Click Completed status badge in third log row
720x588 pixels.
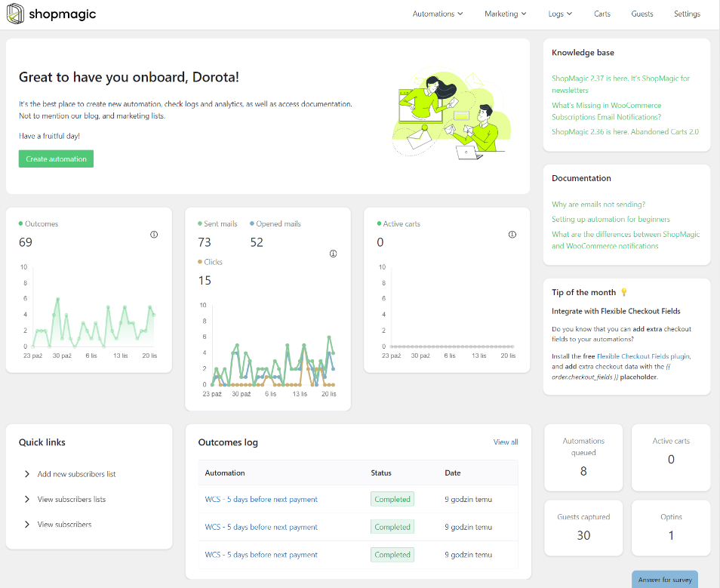pyautogui.click(x=392, y=555)
